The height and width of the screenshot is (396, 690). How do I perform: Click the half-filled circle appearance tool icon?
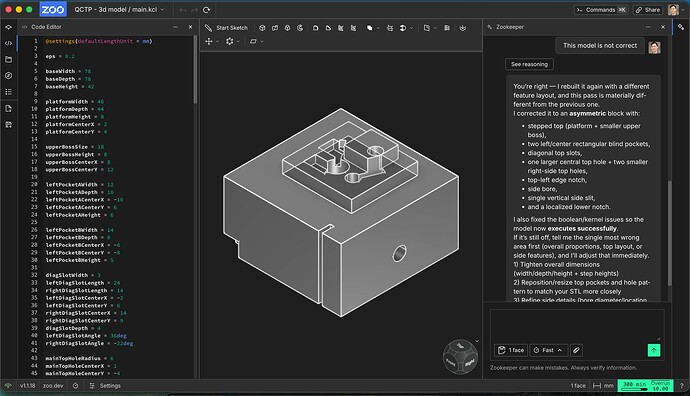tap(403, 28)
